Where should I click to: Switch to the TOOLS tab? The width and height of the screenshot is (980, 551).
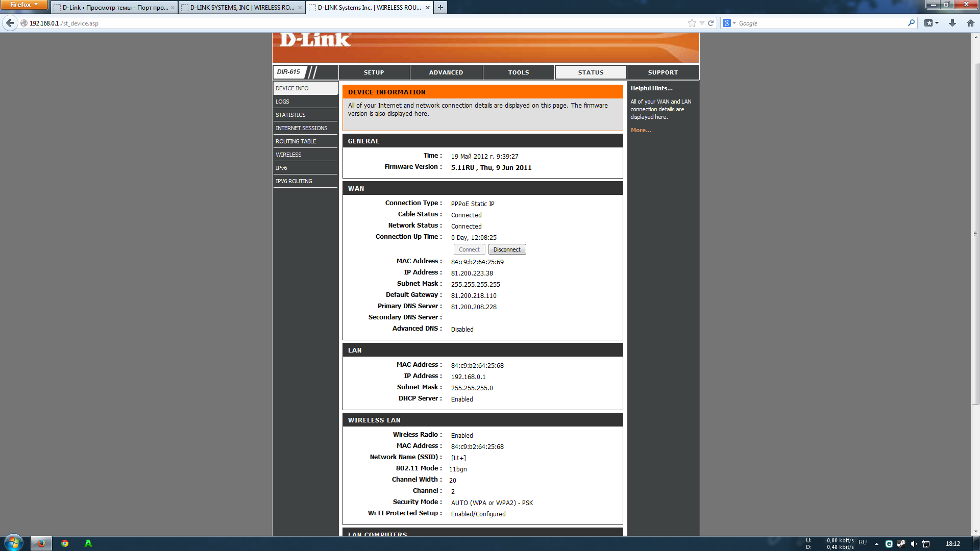pos(518,72)
